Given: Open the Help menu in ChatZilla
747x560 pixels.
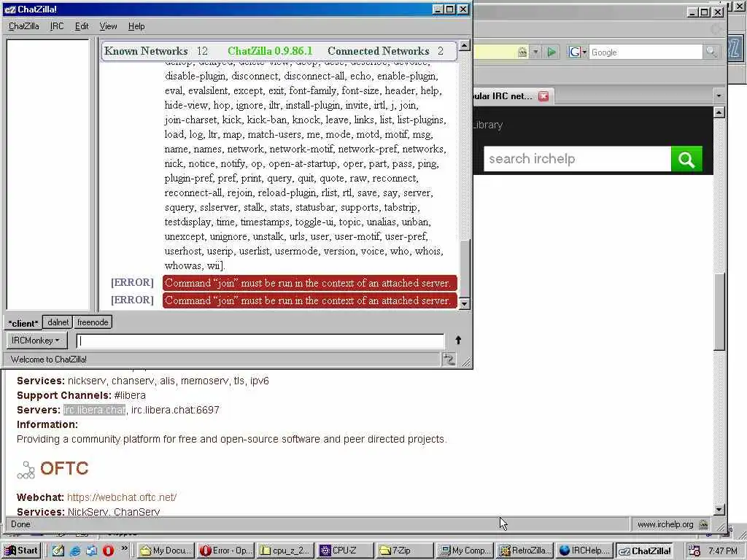Looking at the screenshot, I should coord(136,26).
